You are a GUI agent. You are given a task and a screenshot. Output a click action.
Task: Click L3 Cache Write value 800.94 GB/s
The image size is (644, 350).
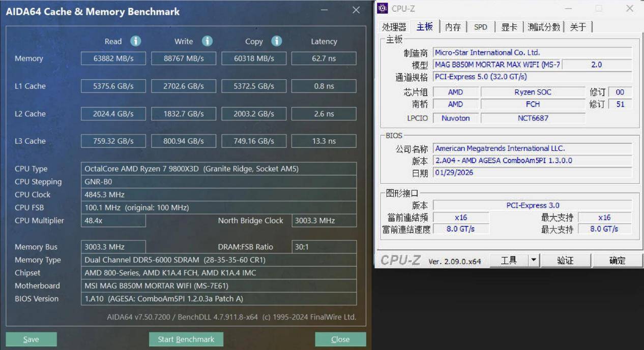click(x=184, y=141)
